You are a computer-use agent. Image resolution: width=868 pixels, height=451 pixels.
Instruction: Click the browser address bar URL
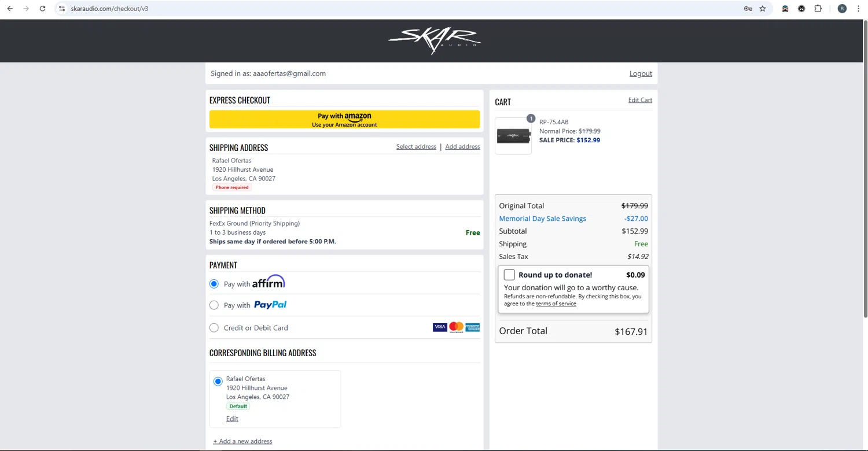coord(109,9)
